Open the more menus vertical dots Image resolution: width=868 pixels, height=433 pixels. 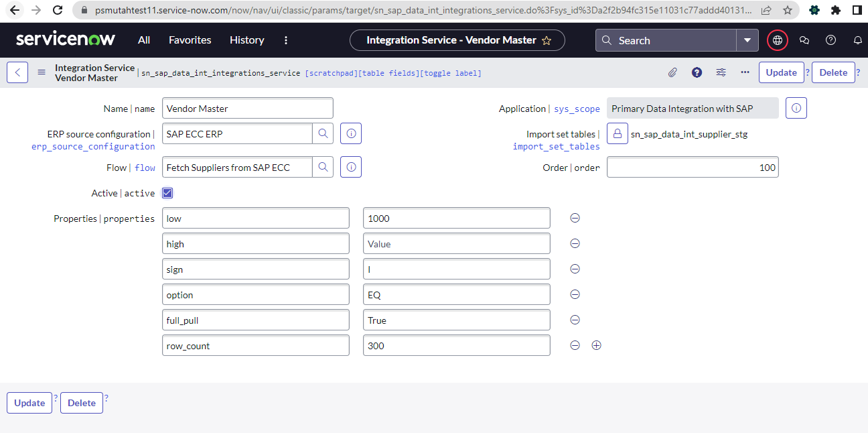coord(286,40)
